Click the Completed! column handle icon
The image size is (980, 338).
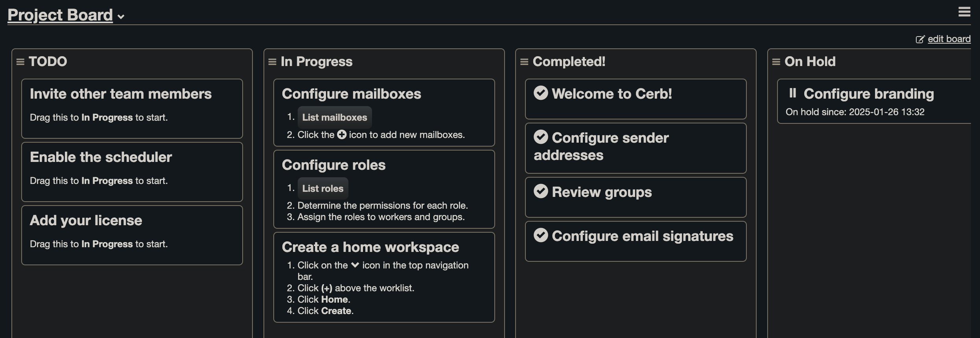coord(524,62)
